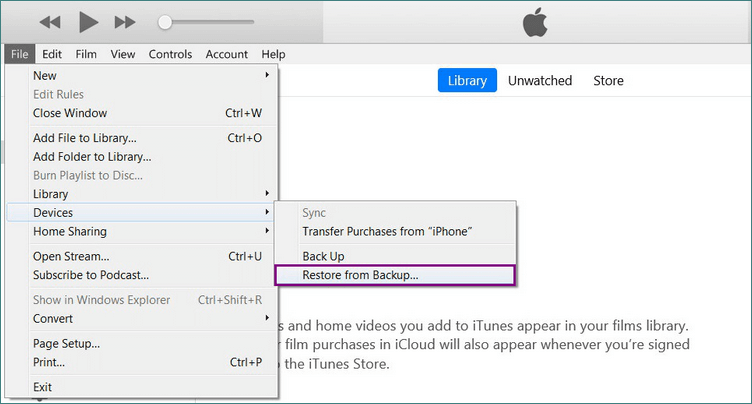Image resolution: width=752 pixels, height=404 pixels.
Task: Select Subscribe to Podcast
Action: (141, 275)
